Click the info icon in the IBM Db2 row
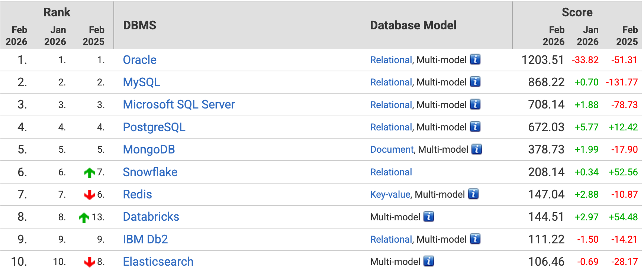 475,239
